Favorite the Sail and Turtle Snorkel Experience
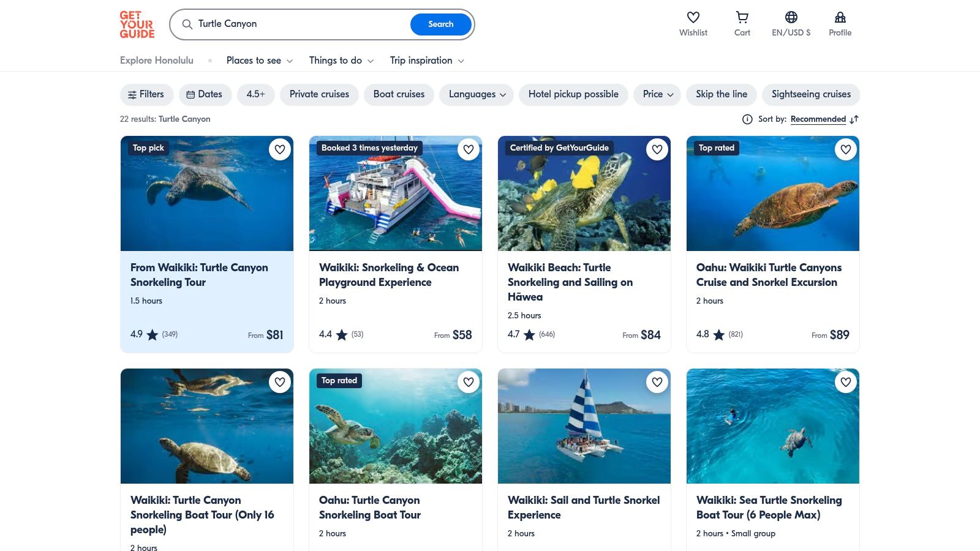Screen dimensions: 980x551 (657, 381)
